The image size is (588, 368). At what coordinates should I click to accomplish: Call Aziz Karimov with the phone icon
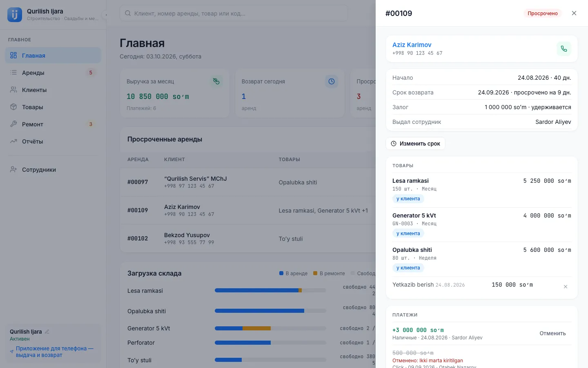(x=564, y=49)
